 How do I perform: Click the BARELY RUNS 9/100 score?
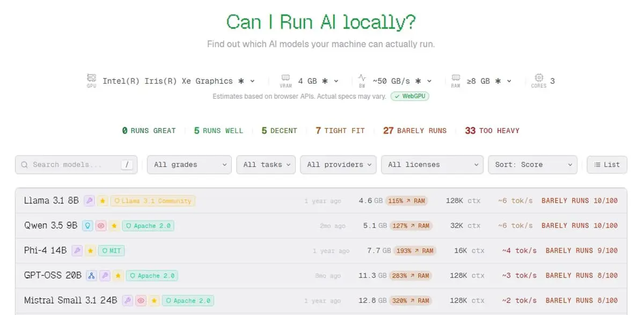(582, 251)
